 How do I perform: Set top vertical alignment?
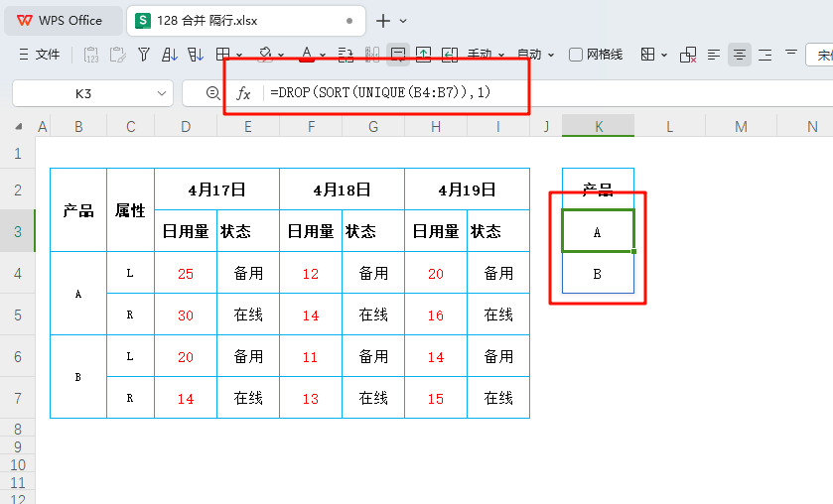791,52
